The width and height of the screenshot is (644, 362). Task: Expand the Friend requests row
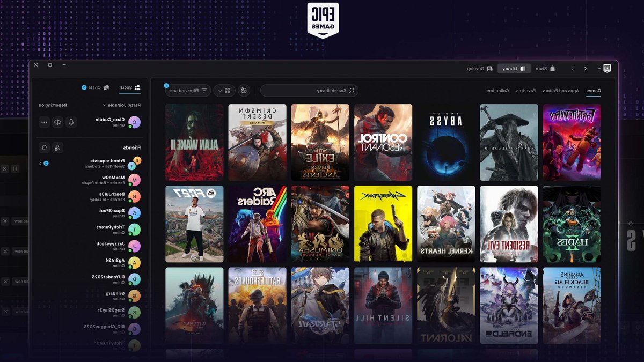(90, 163)
